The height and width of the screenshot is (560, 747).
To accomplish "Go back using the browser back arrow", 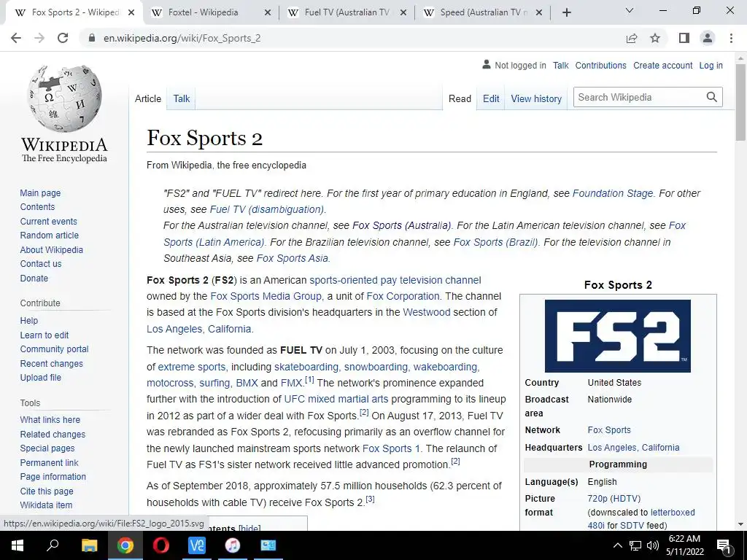I will click(x=16, y=38).
